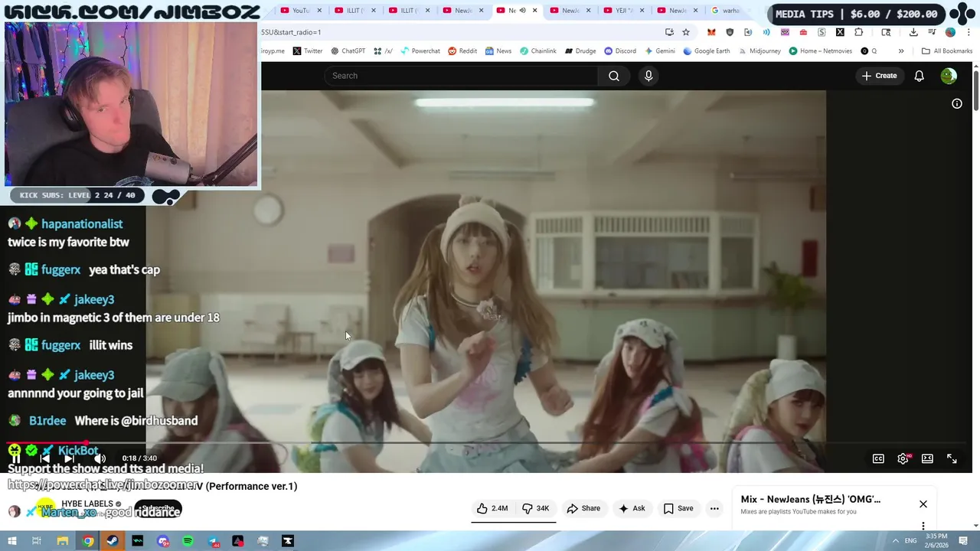This screenshot has width=980, height=551.
Task: Close the YEJI tab
Action: click(x=642, y=11)
